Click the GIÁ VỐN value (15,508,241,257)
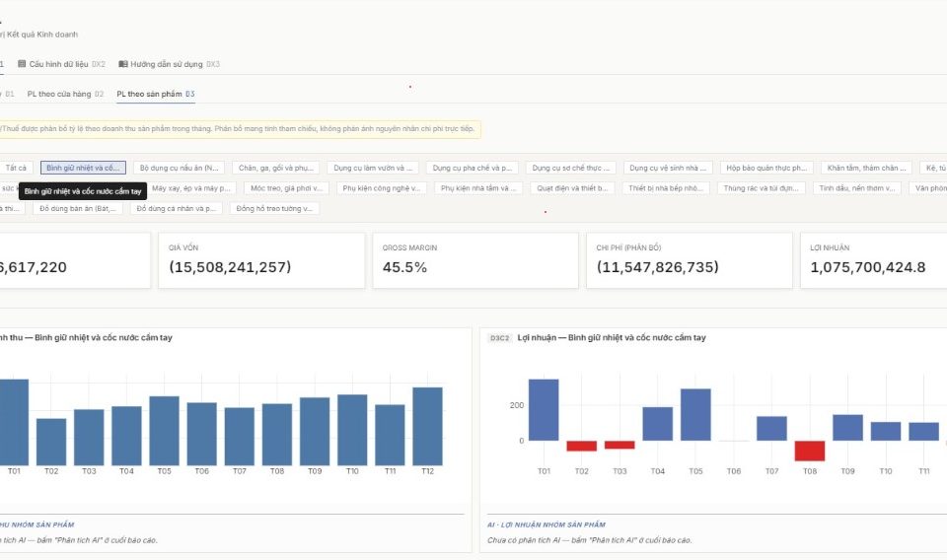947x560 pixels. (230, 267)
